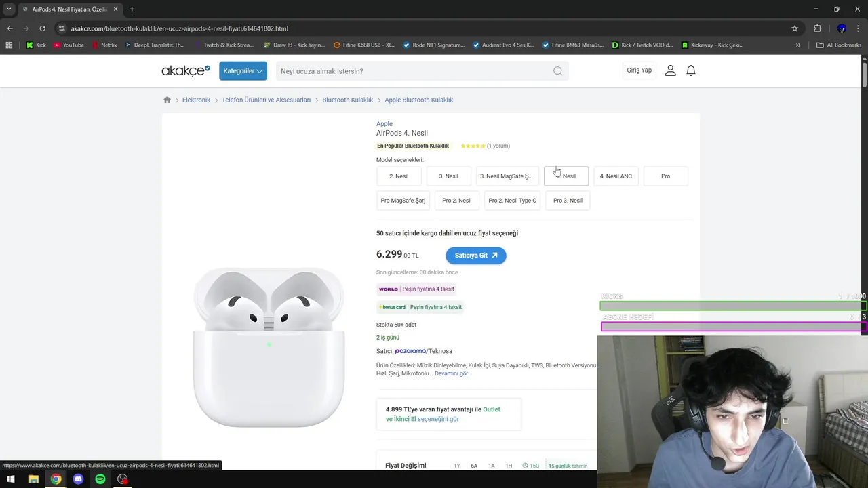Click the bonus card 4 taksit badge
Viewport: 868px width, 488px height.
coord(420,307)
